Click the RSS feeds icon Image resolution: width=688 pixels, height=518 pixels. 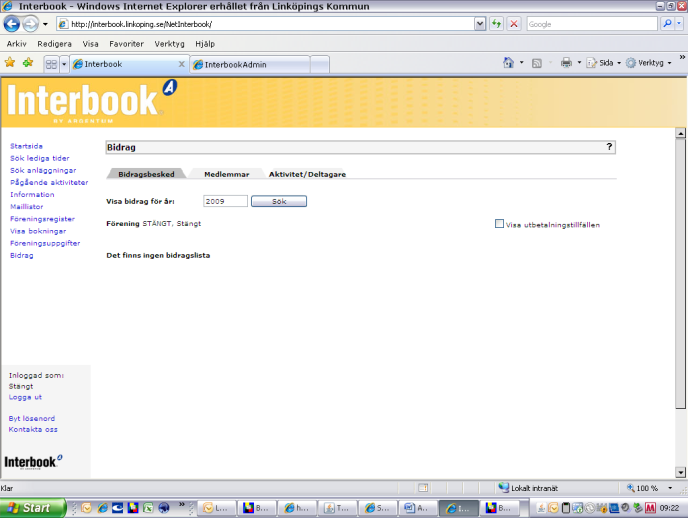(x=537, y=63)
